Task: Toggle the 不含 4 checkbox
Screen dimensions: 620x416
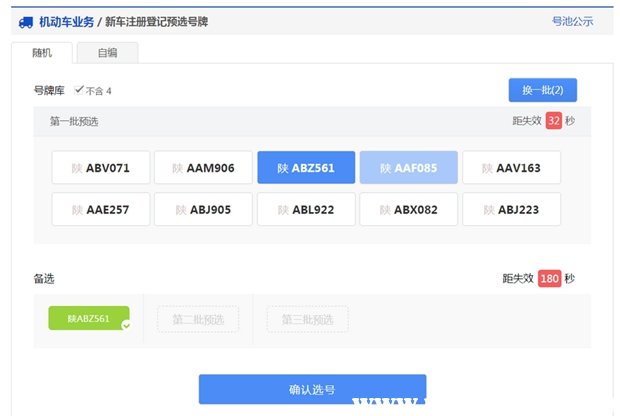Action: point(79,90)
